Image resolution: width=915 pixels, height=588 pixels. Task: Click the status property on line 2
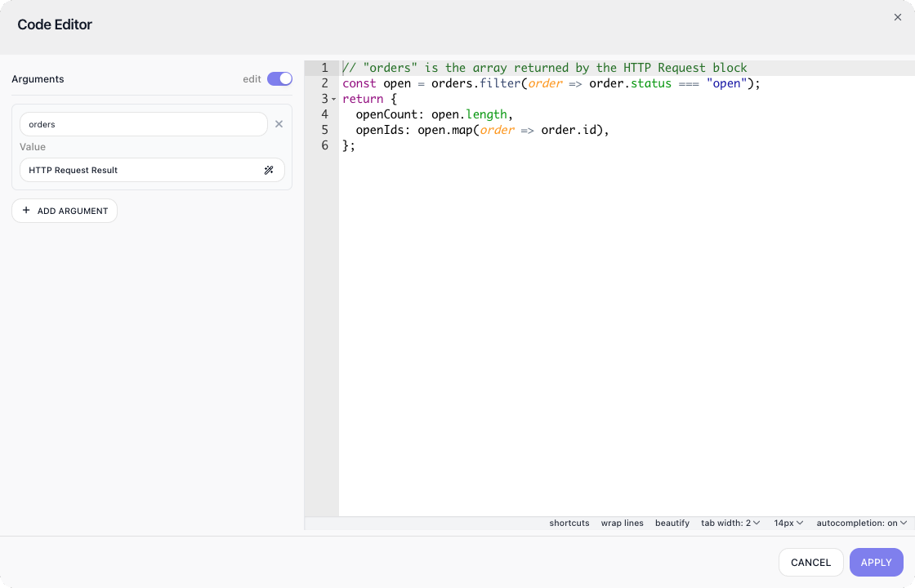(651, 83)
